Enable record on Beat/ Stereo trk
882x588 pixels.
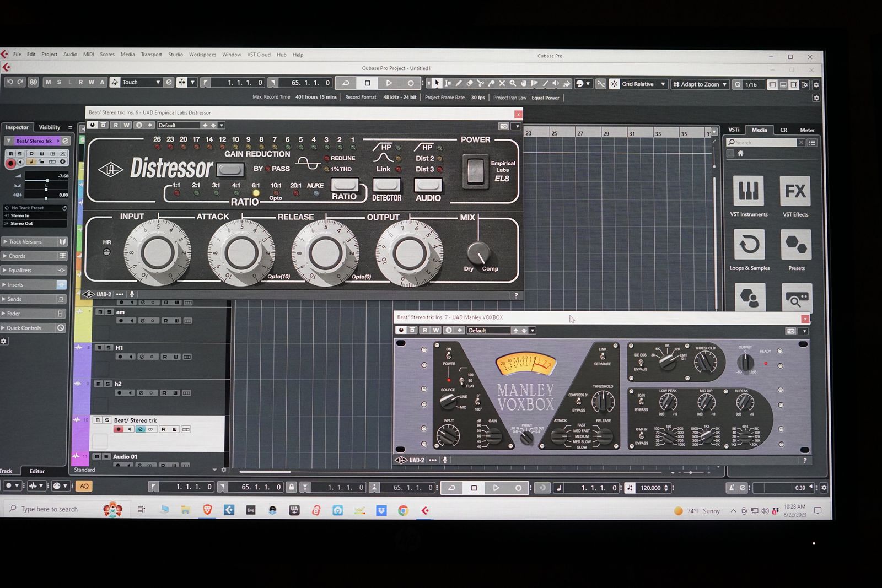pyautogui.click(x=118, y=429)
